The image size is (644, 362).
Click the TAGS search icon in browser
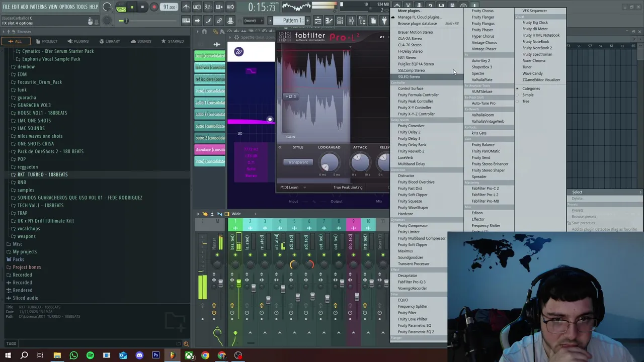point(186,344)
